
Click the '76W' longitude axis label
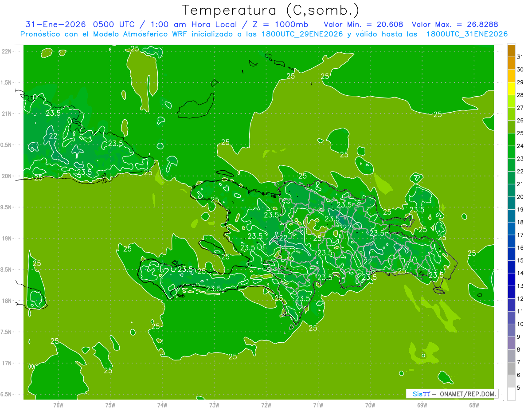(58, 405)
